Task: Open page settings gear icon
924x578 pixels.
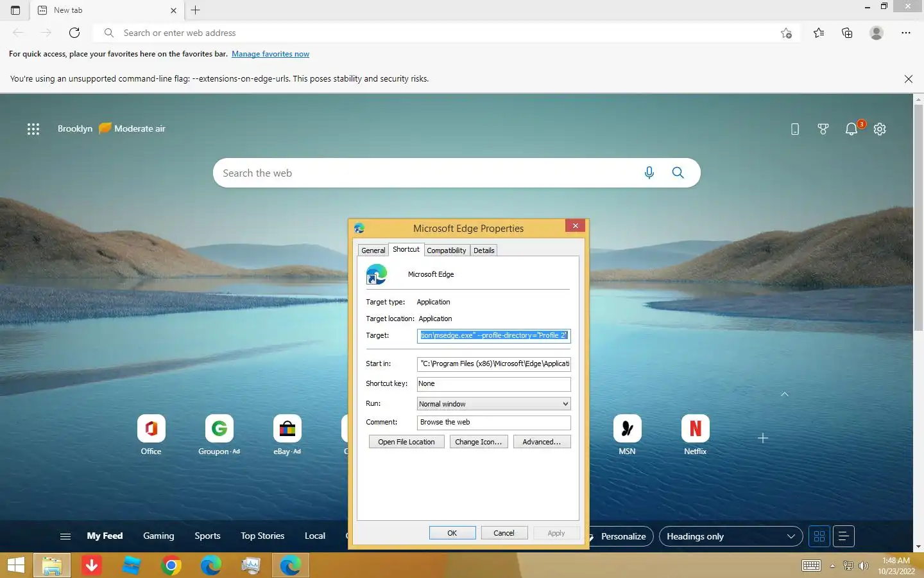Action: pos(880,129)
